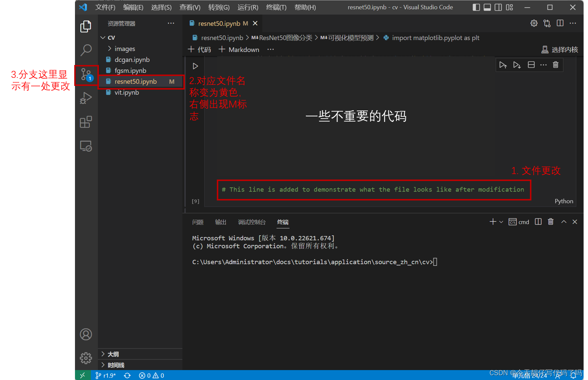This screenshot has height=380, width=588.
Task: Split the notebook cell
Action: tap(531, 65)
